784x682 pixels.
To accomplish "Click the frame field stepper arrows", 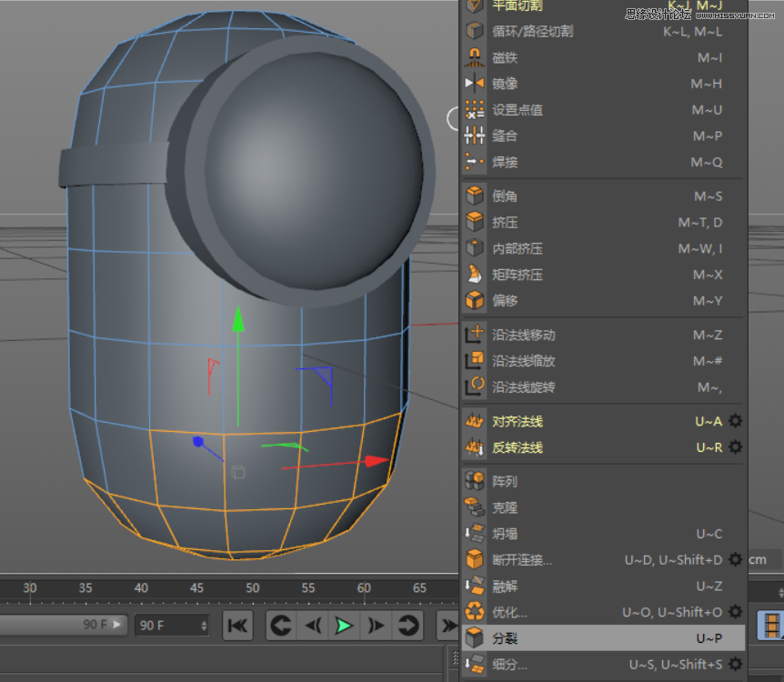I will tap(206, 625).
